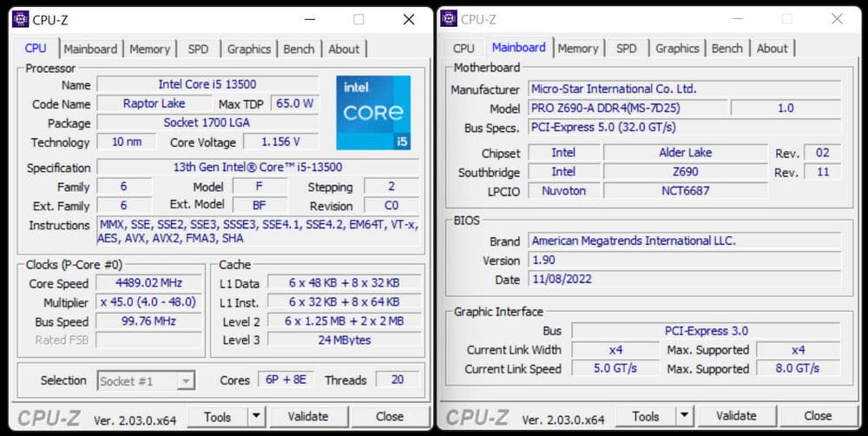Click the processor Name field Intel Core i5 13500
The height and width of the screenshot is (436, 868).
207,84
